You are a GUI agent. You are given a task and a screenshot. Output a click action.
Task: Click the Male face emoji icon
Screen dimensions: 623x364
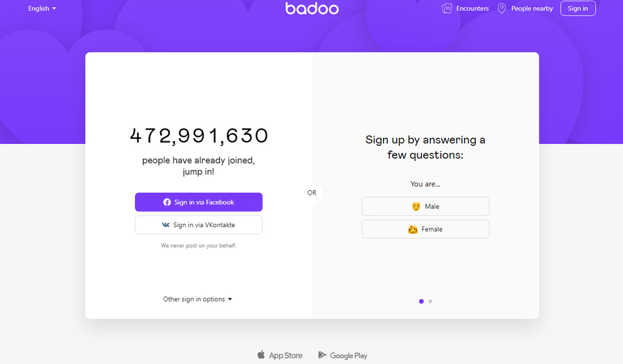(x=416, y=206)
